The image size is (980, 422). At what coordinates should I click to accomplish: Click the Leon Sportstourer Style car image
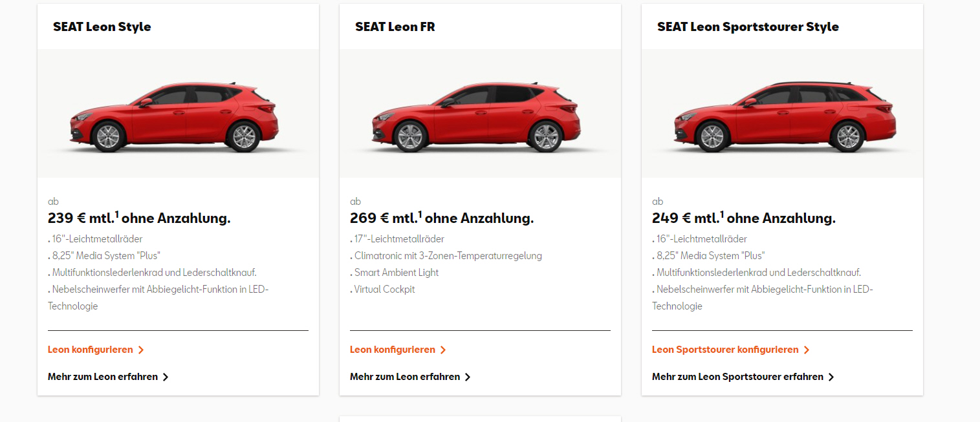782,114
